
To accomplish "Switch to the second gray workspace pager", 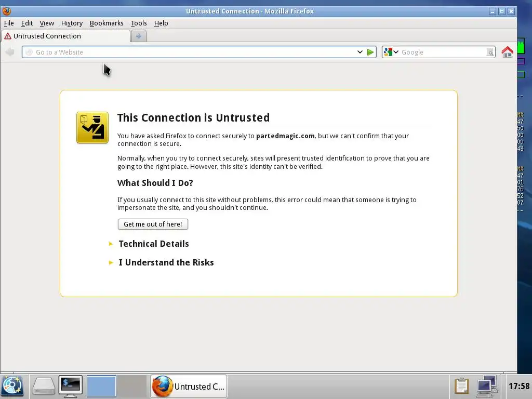I will pyautogui.click(x=131, y=386).
